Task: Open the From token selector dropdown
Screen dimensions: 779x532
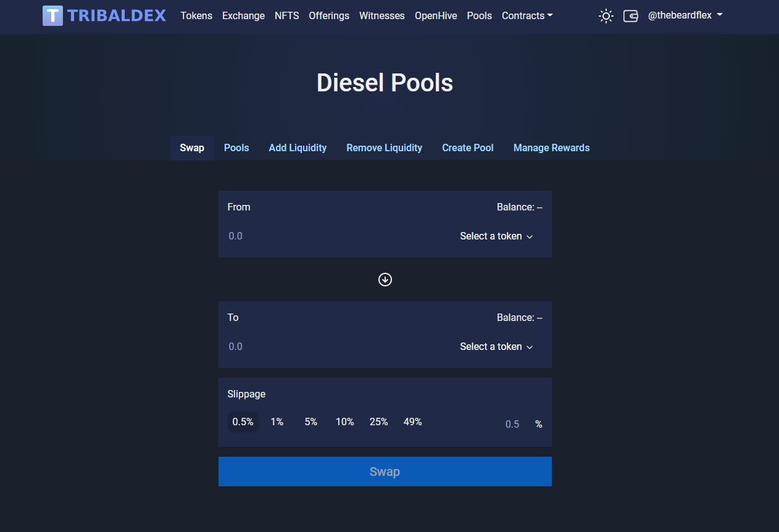Action: (496, 236)
